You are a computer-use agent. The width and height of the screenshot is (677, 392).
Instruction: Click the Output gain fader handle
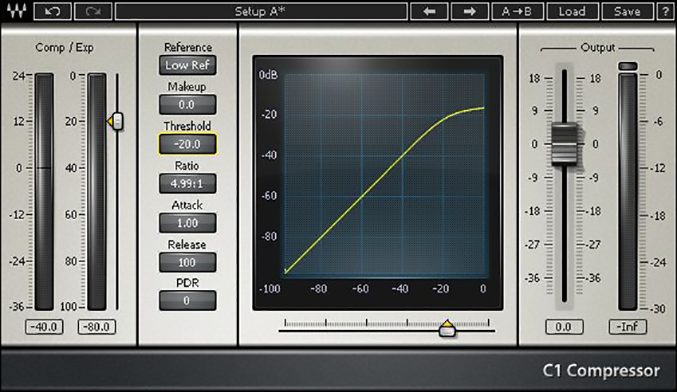pyautogui.click(x=565, y=144)
